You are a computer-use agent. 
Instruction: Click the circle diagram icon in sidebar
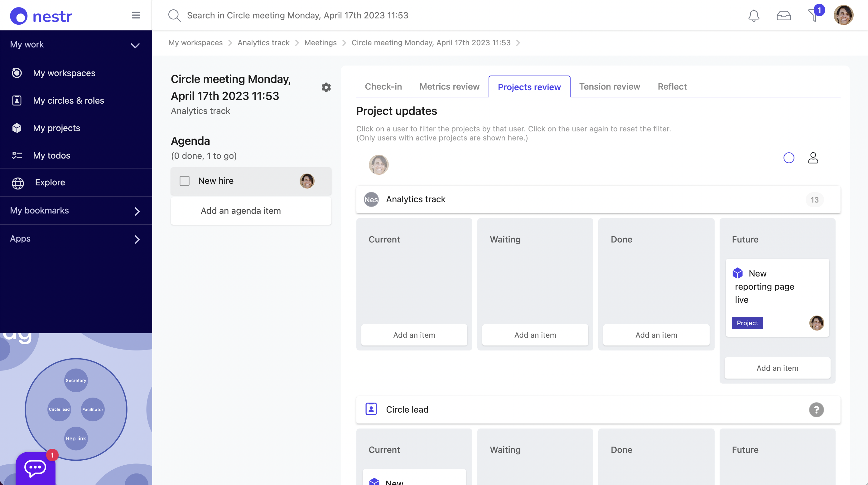pos(76,409)
